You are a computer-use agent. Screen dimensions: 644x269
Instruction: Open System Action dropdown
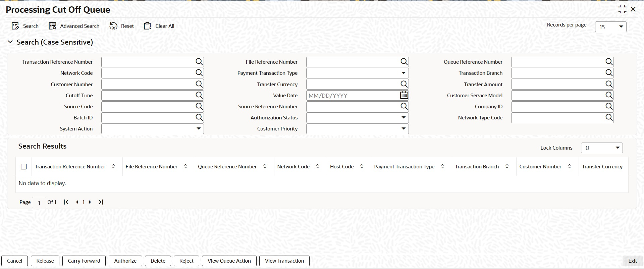coord(199,128)
